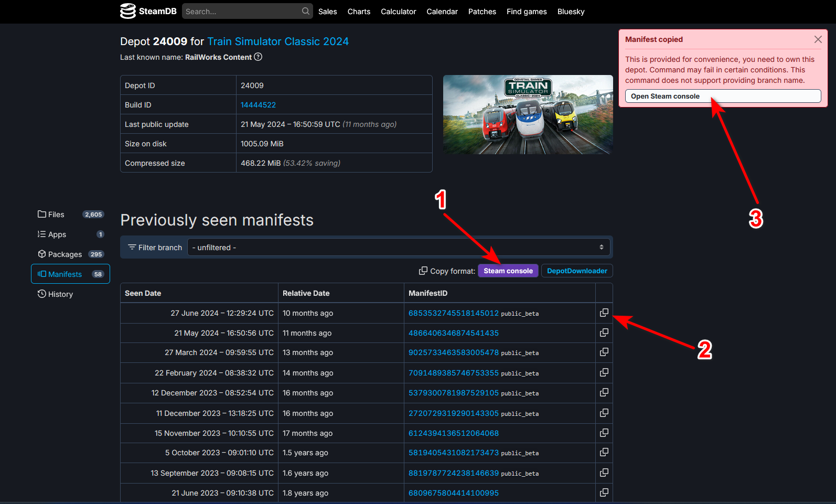Open the Apps sidebar section
Screen dimensions: 836x504
pos(70,234)
